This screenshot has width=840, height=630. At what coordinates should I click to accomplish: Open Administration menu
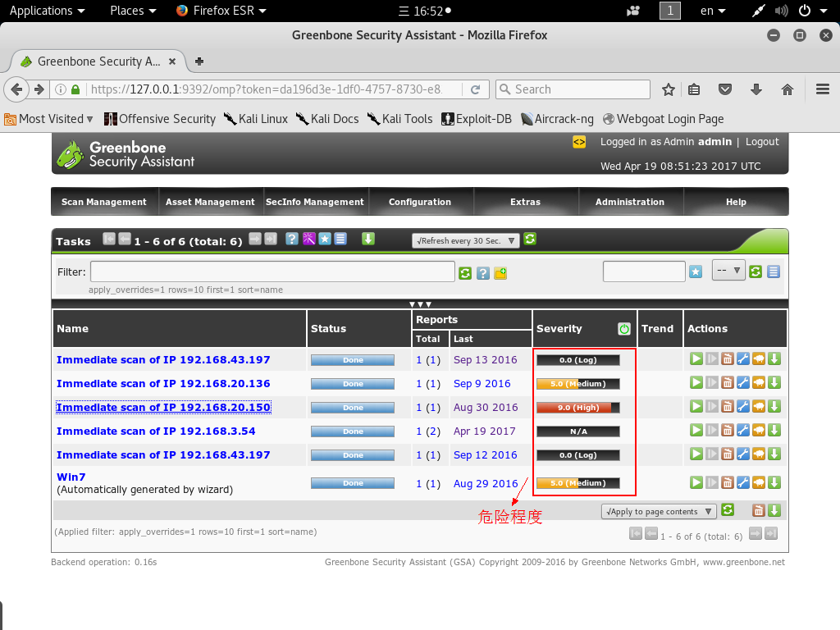[630, 202]
